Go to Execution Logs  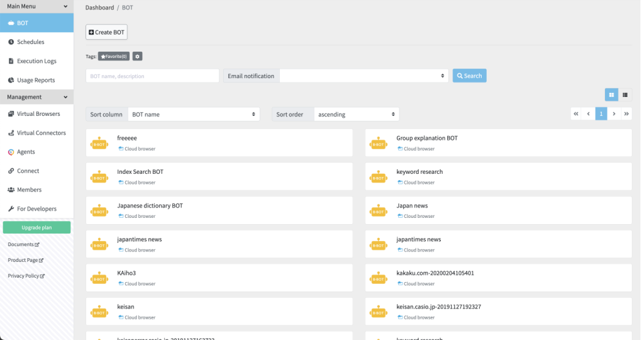click(x=36, y=61)
